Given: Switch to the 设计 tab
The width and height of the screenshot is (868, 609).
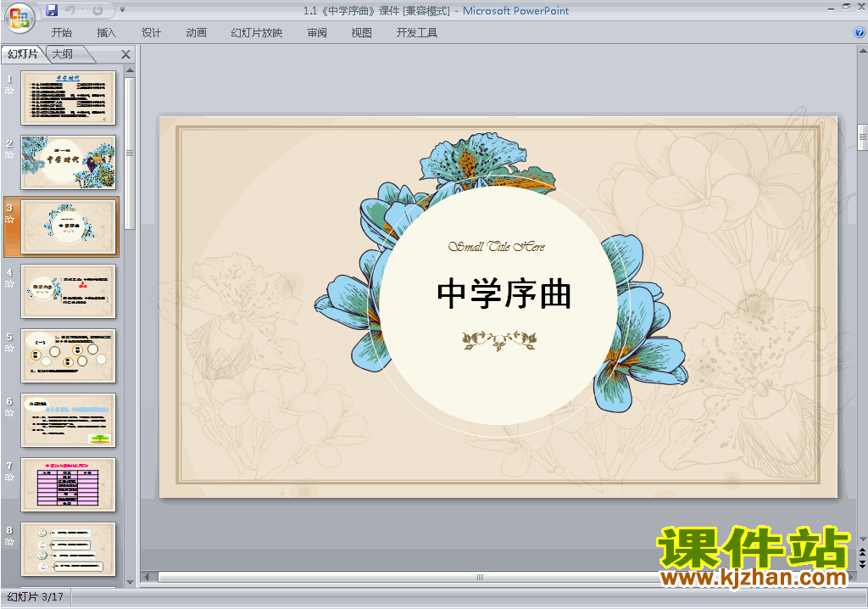Looking at the screenshot, I should (151, 33).
